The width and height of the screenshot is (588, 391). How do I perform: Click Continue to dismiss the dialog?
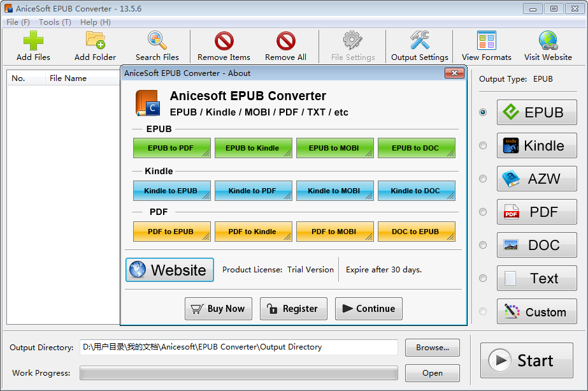pyautogui.click(x=369, y=309)
